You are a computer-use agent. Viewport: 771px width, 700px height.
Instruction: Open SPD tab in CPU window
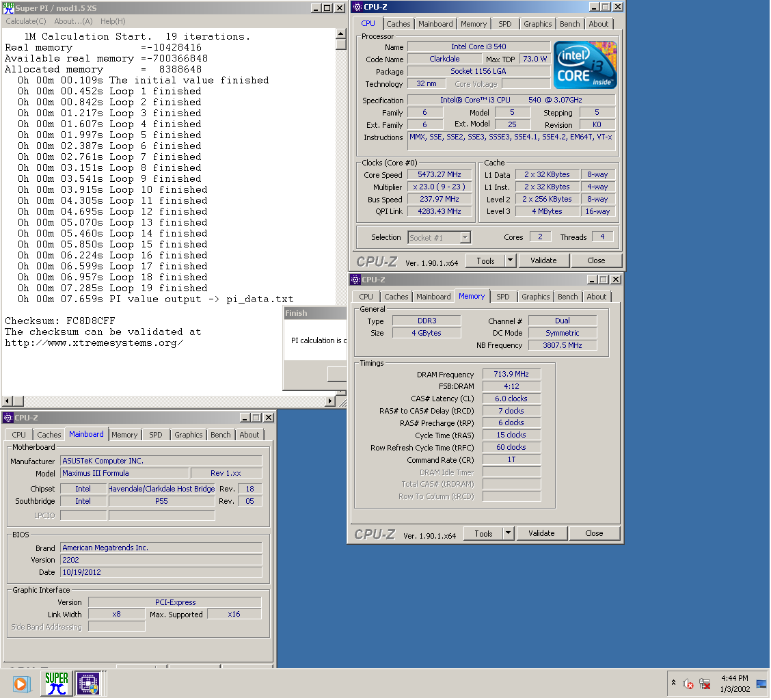tap(504, 24)
